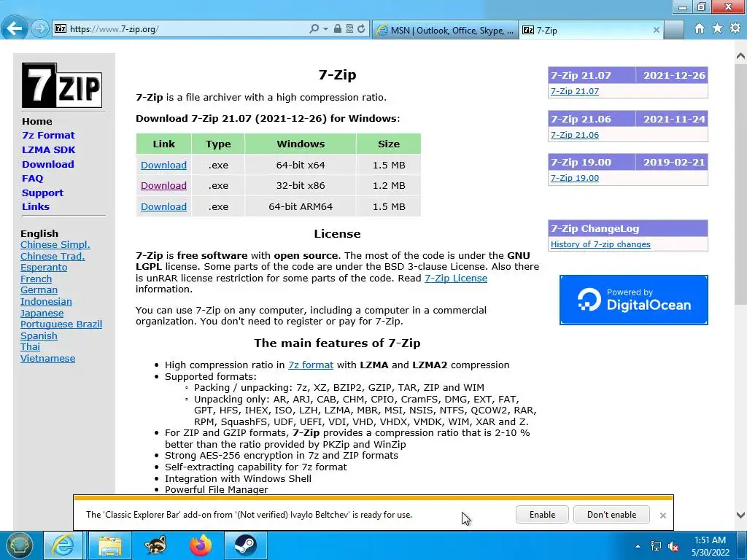Image resolution: width=747 pixels, height=560 pixels.
Task: Open the taskbar clock and date
Action: click(711, 546)
